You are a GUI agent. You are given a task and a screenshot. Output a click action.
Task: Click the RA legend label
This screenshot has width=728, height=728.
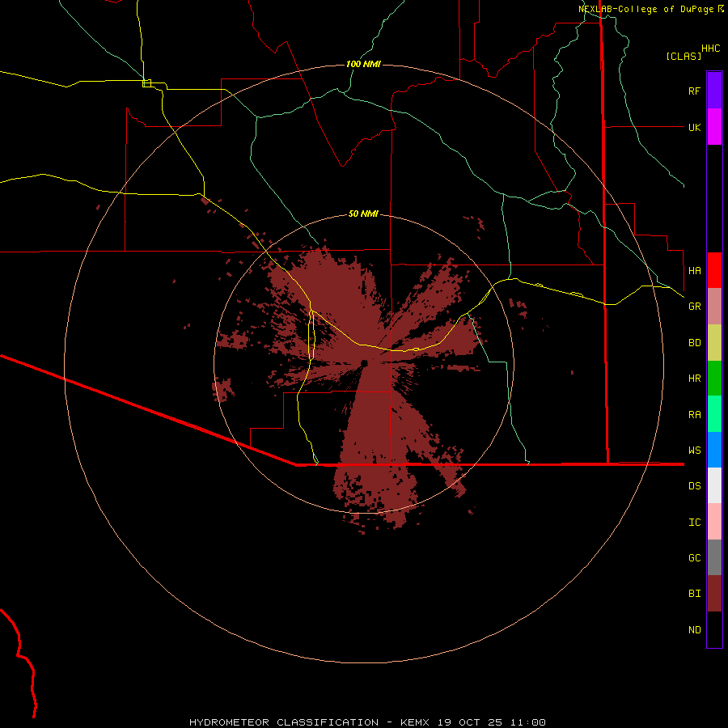[x=694, y=414]
